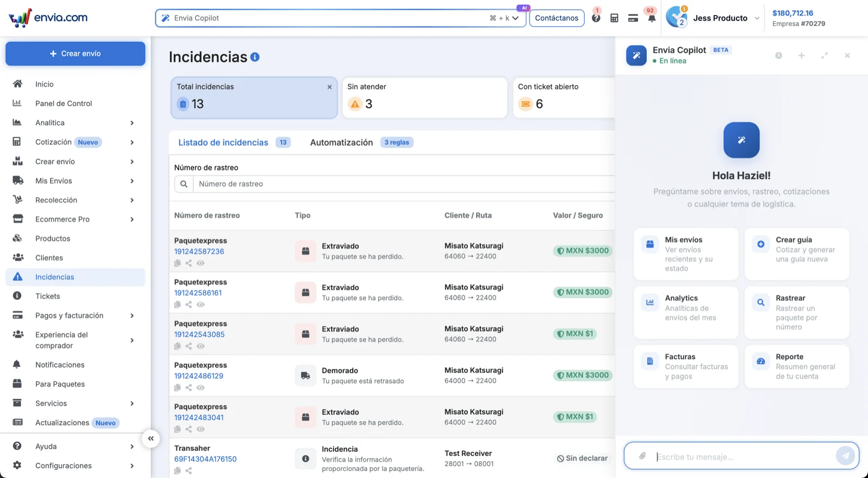The width and height of the screenshot is (868, 478).
Task: Select the Crear guía Copilot card
Action: tap(797, 254)
